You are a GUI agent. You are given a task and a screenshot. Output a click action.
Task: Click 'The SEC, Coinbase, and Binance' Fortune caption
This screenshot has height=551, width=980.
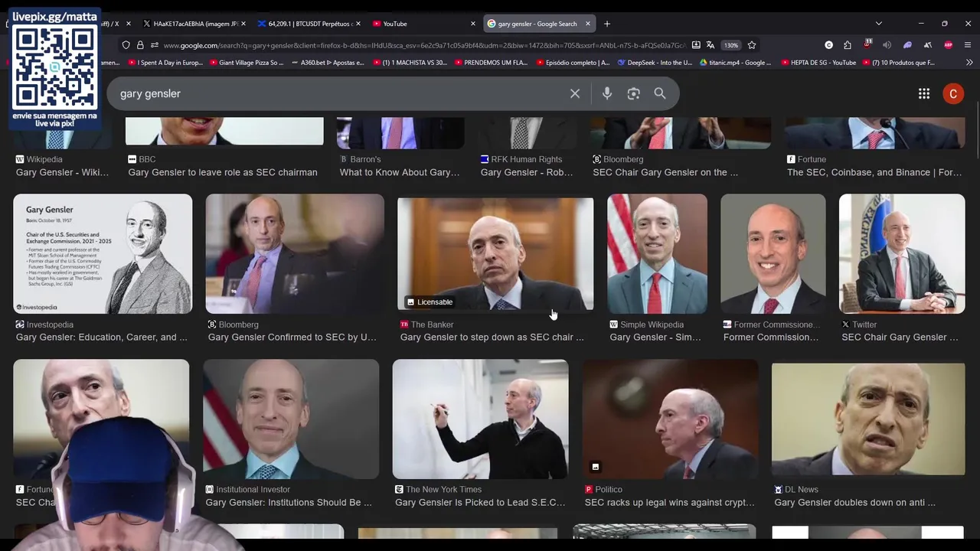tap(874, 172)
